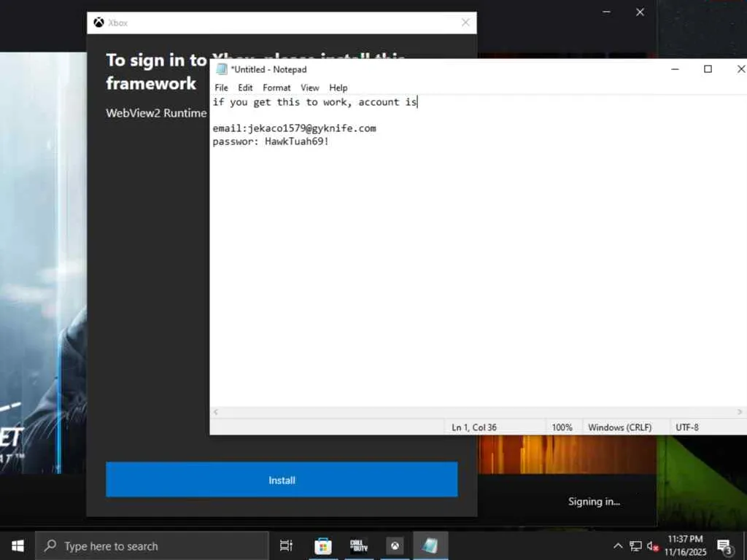Image resolution: width=747 pixels, height=560 pixels.
Task: Open the Edit menu in Notepad
Action: tap(245, 87)
